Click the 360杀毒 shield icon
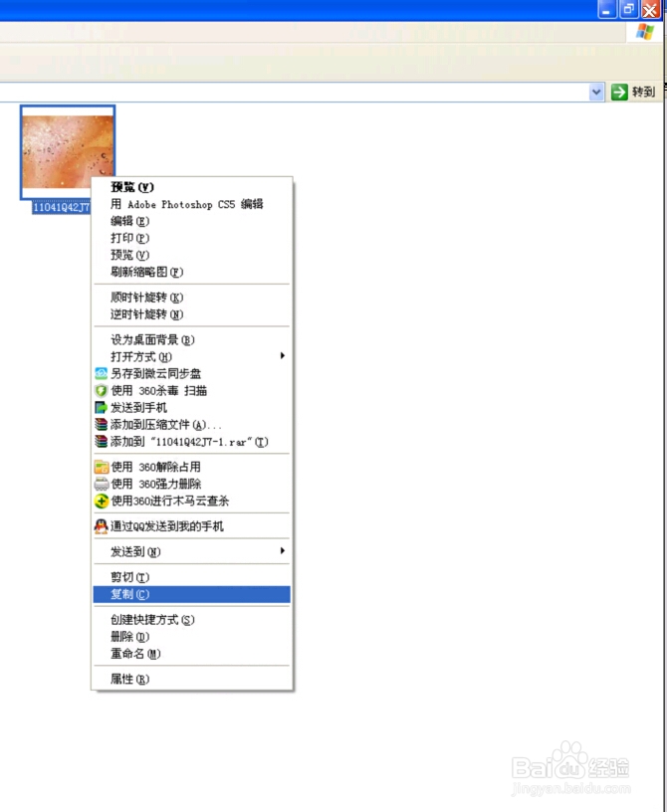 102,390
